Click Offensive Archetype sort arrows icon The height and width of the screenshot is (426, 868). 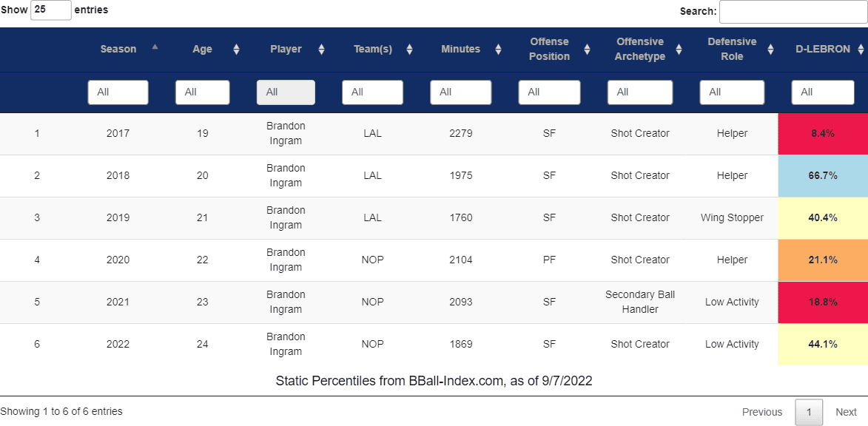(x=679, y=50)
